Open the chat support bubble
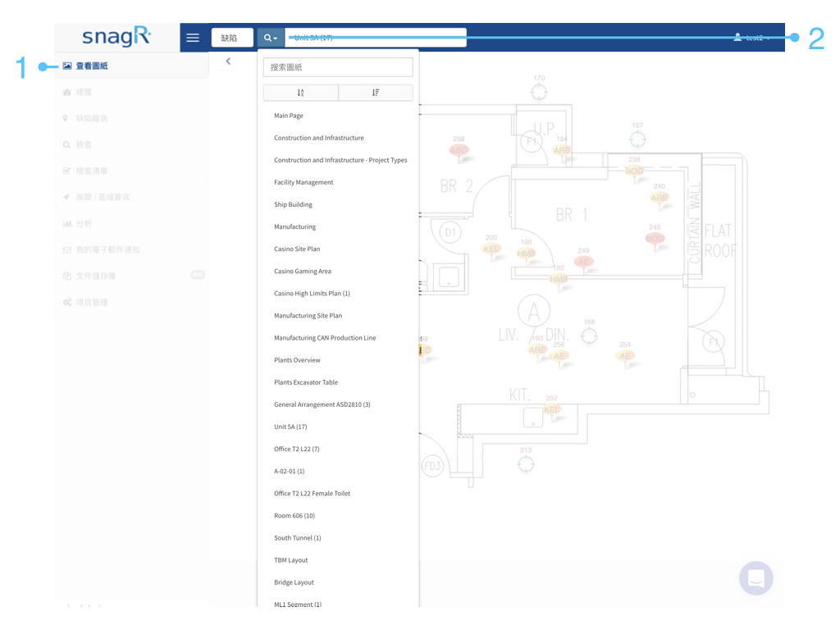This screenshot has width=840, height=630. tap(756, 578)
